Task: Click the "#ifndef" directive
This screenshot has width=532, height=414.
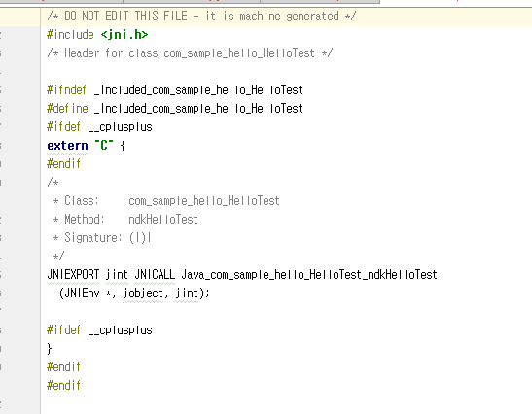Action: tap(66, 90)
